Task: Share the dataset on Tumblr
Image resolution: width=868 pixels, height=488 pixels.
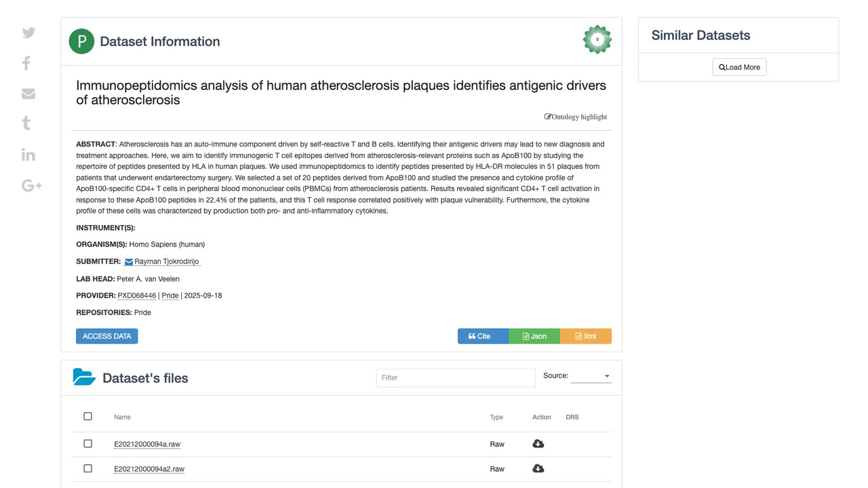Action: 26,123
